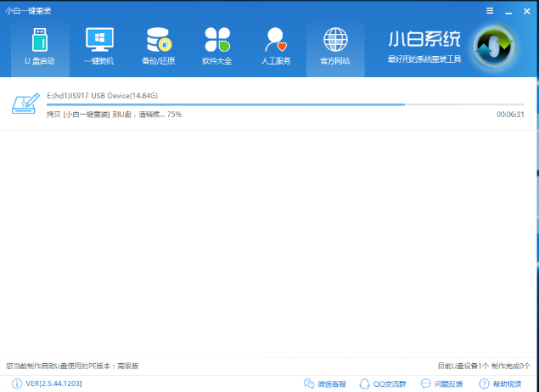Click the E:(hd1) USB Device name
Screen dimensions: 539x392
[x=102, y=96]
